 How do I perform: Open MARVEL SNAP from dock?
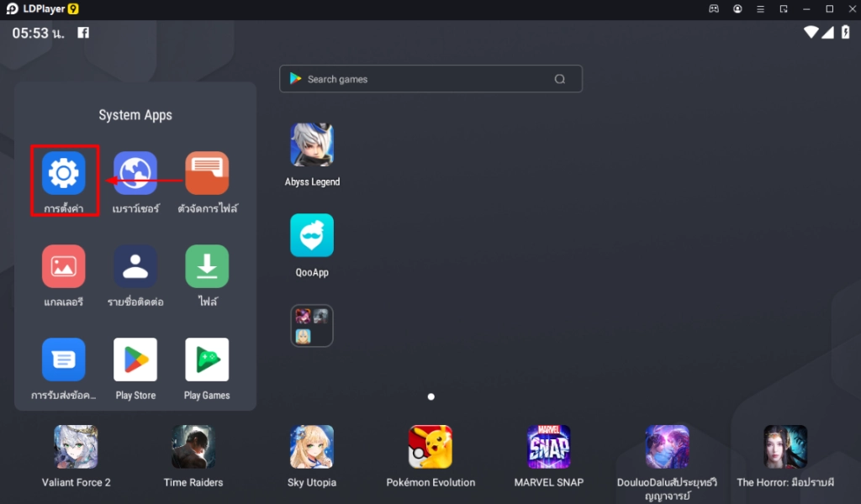click(548, 447)
